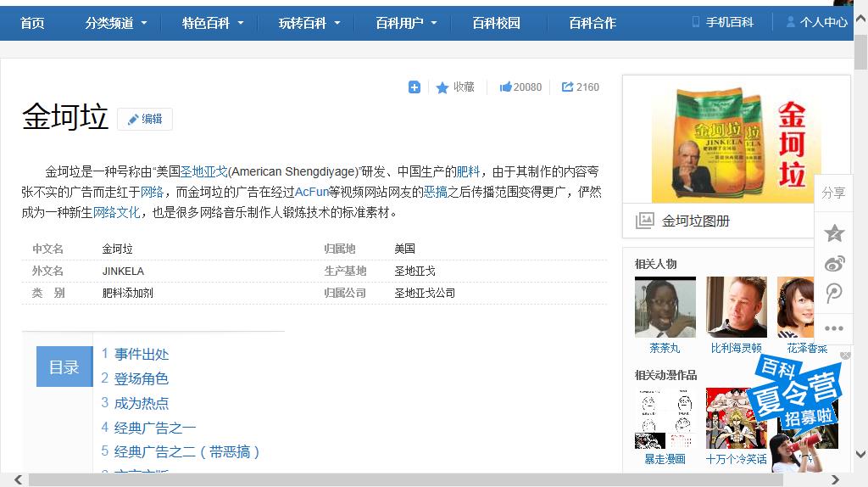Image resolution: width=868 pixels, height=487 pixels.
Task: Open the 茶茶丸 person thumbnail
Action: click(665, 307)
